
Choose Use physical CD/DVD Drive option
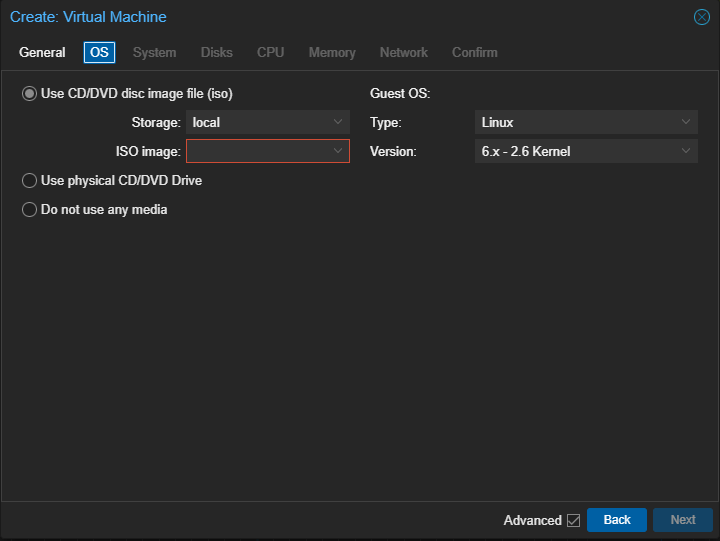pyautogui.click(x=29, y=180)
